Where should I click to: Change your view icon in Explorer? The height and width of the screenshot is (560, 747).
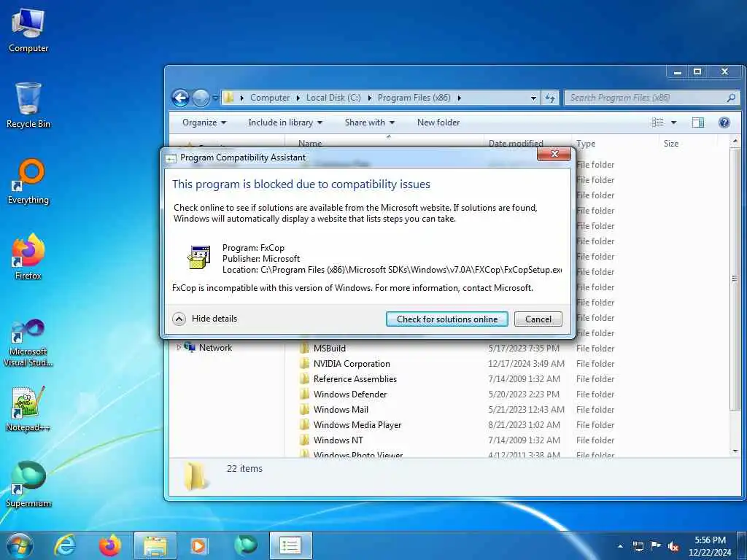point(658,122)
